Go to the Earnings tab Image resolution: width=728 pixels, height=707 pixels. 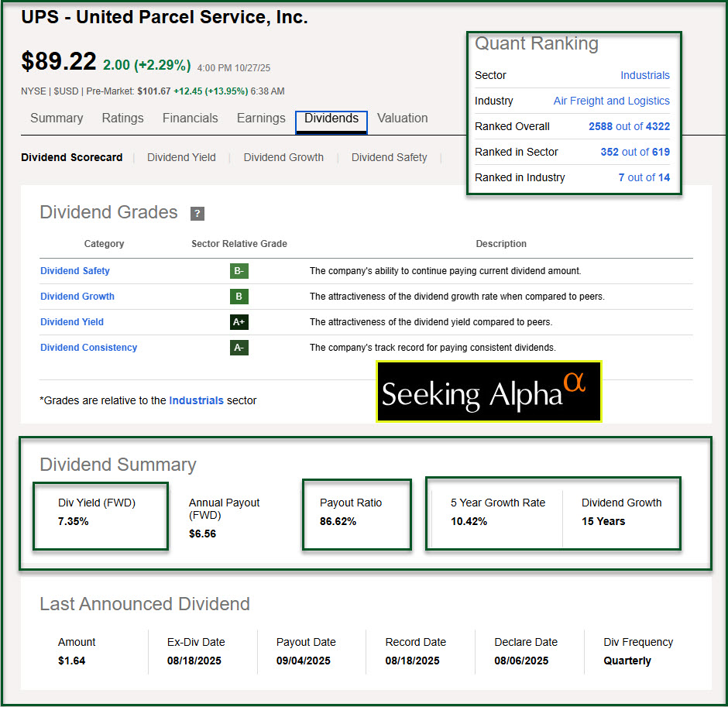coord(261,118)
